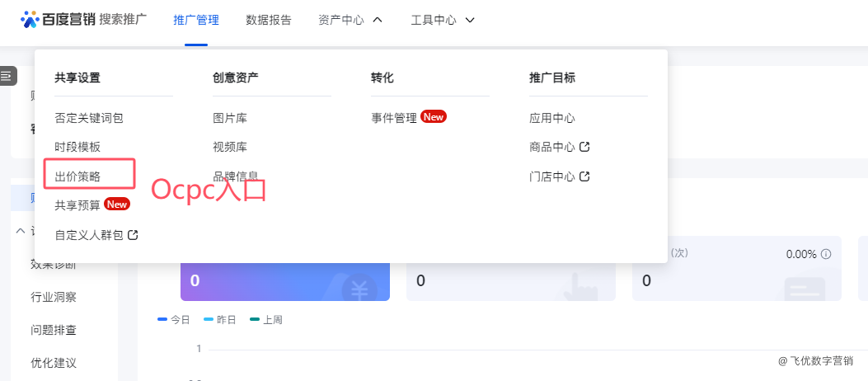The height and width of the screenshot is (381, 868).
Task: Go to 优化建议 in sidebar
Action: [53, 364]
